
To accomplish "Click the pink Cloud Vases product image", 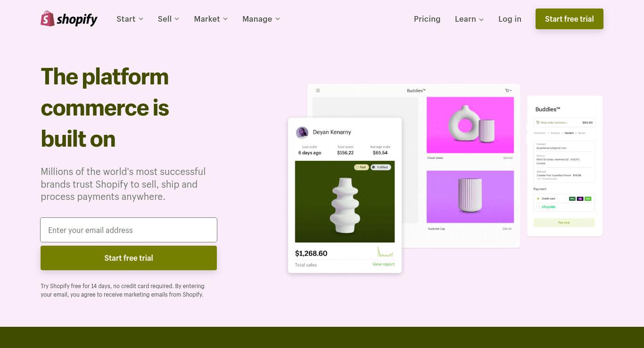I will 470,125.
